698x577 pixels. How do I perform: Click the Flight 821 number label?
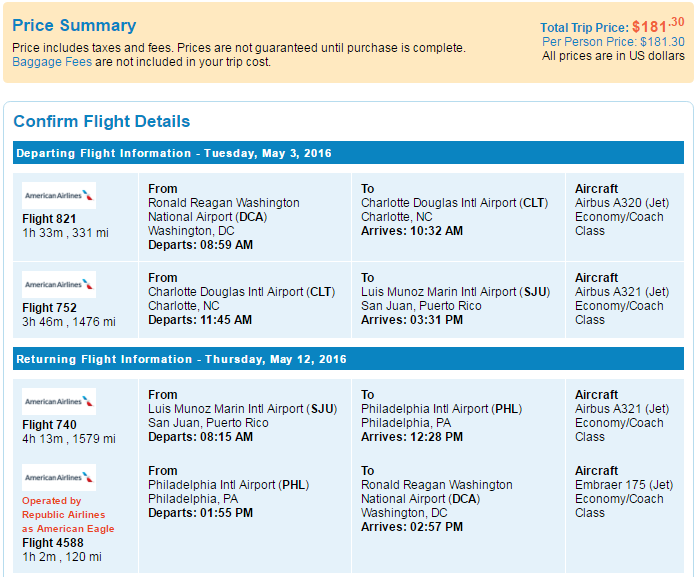click(49, 219)
